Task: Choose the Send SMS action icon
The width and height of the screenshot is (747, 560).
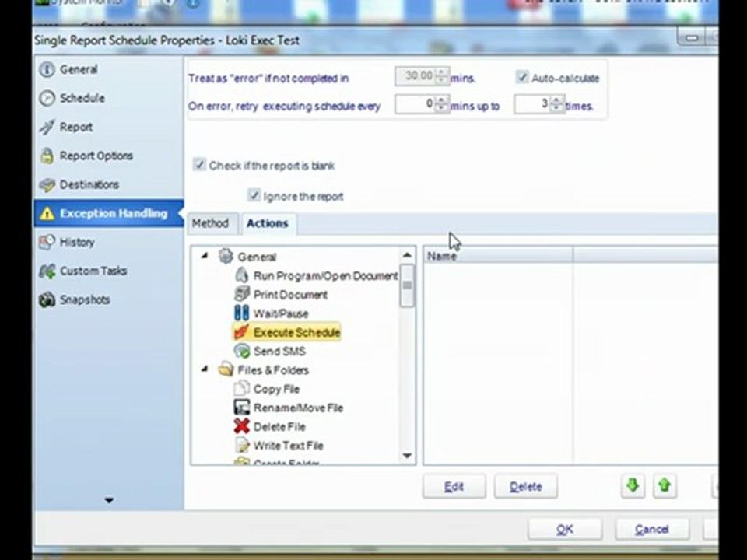Action: 241,351
